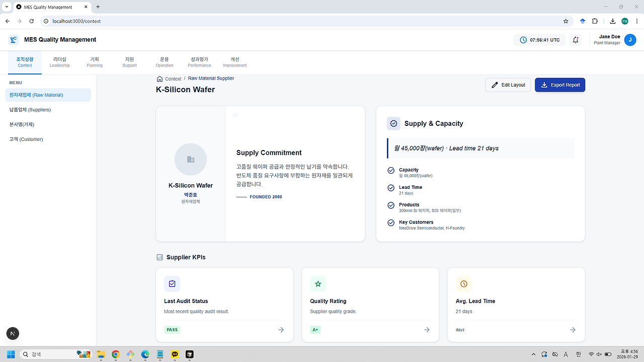644x362 pixels.
Task: Click the Windows taskbar search box
Action: click(x=56, y=354)
